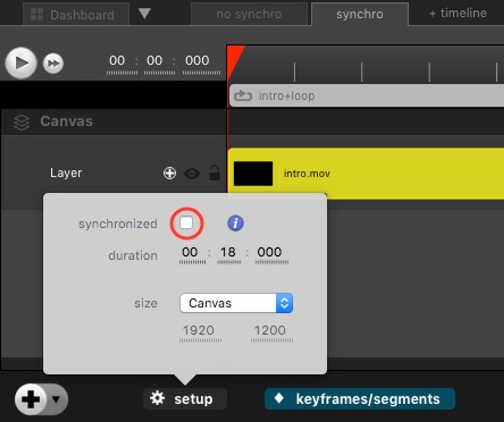Enable the synchronized checkbox

pyautogui.click(x=186, y=223)
